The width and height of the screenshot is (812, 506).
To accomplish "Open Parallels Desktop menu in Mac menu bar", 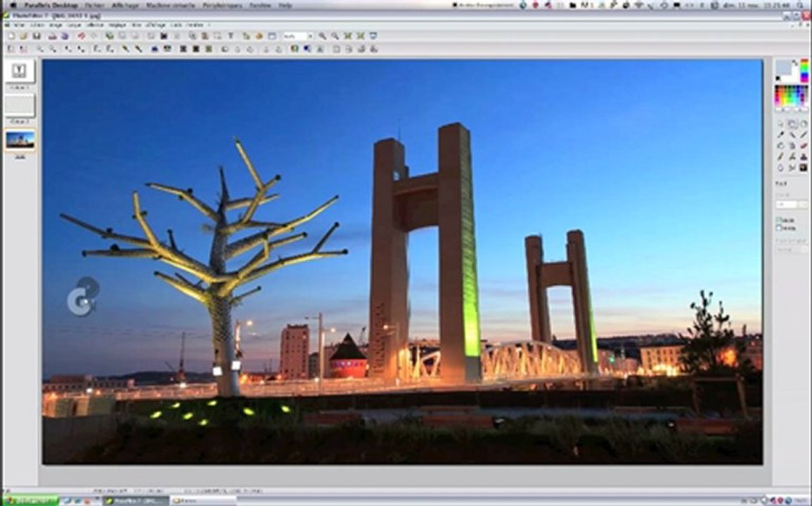I will point(50,5).
